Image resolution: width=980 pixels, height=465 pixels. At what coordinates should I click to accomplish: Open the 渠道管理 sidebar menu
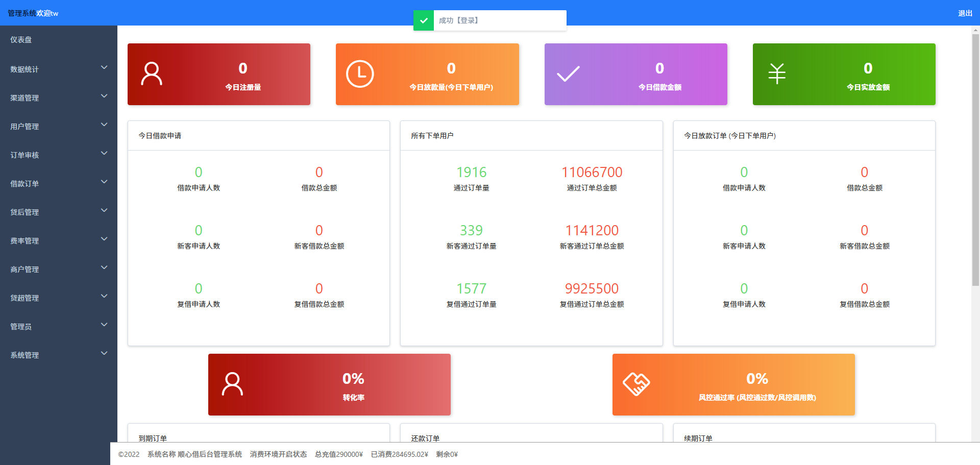tap(59, 97)
